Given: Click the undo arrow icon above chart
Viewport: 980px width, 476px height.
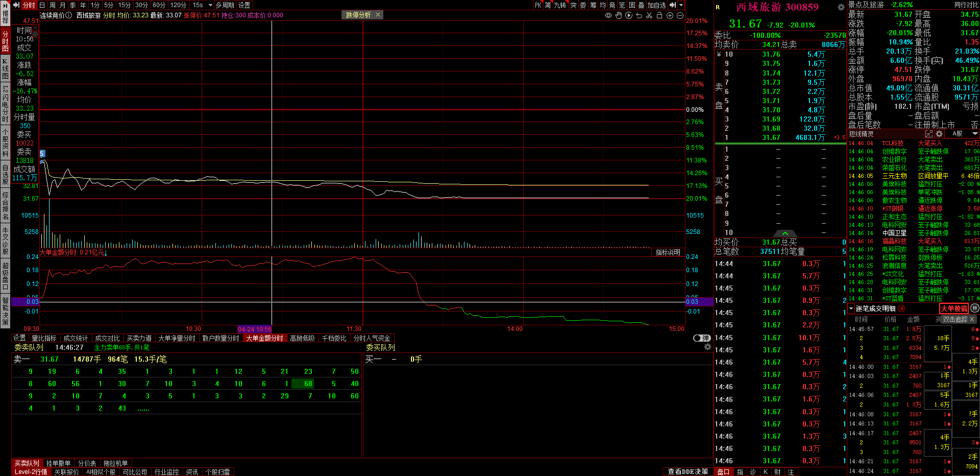Looking at the screenshot, I should coord(639,15).
